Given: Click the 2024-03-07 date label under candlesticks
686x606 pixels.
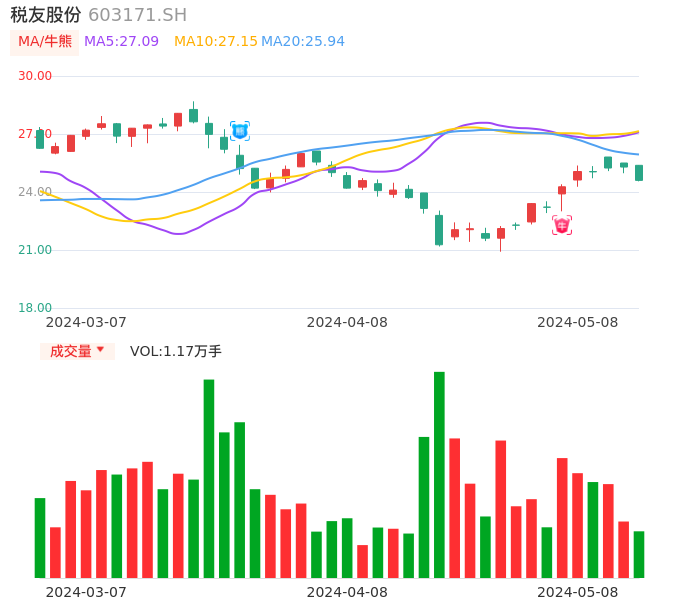Looking at the screenshot, I should (x=86, y=322).
